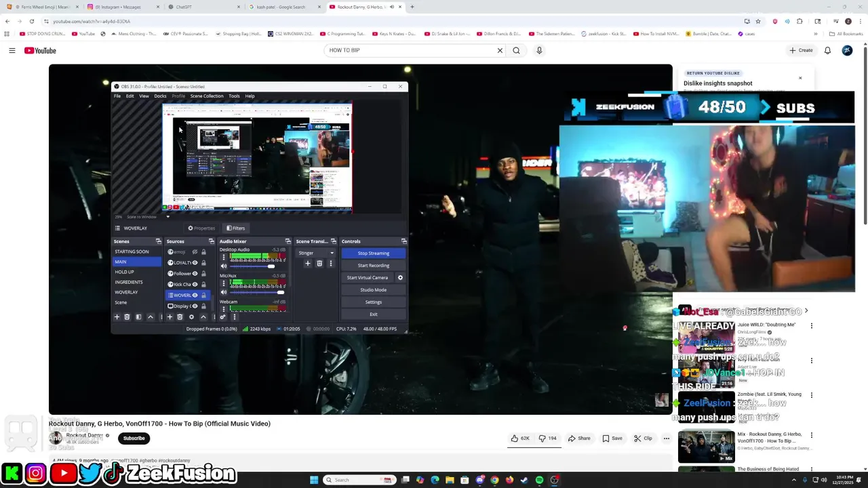Click Share button under the video
The image size is (868, 488).
(x=578, y=439)
